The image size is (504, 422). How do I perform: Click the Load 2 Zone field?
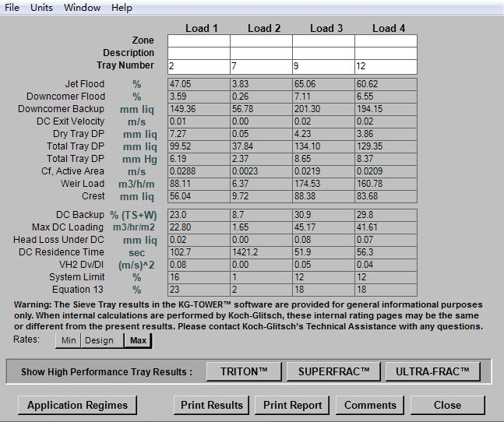(261, 41)
